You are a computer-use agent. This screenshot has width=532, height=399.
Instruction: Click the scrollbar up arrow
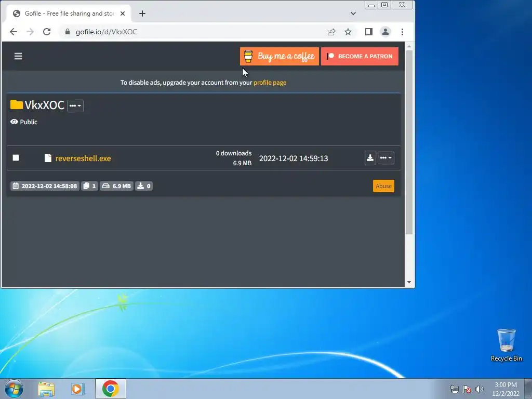pos(409,46)
